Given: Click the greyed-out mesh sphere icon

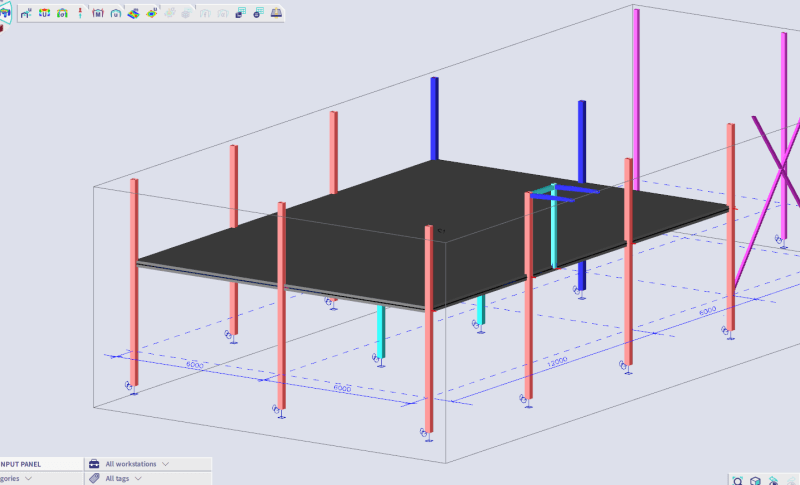Looking at the screenshot, I should tap(187, 13).
